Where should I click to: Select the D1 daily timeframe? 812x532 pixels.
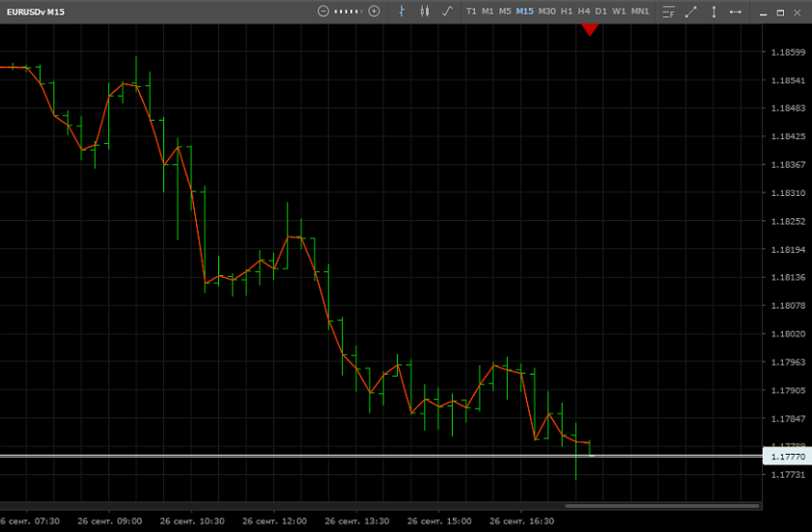601,12
